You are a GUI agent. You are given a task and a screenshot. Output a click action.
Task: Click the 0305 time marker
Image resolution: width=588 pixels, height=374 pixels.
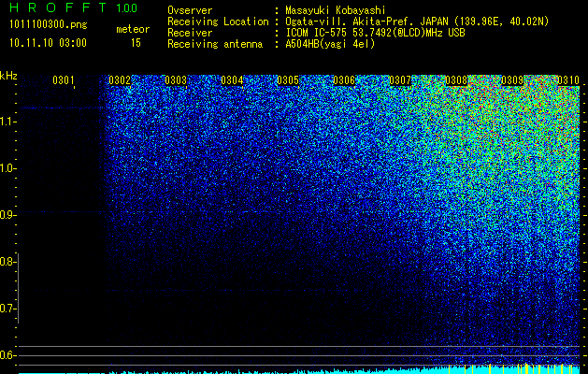click(288, 80)
